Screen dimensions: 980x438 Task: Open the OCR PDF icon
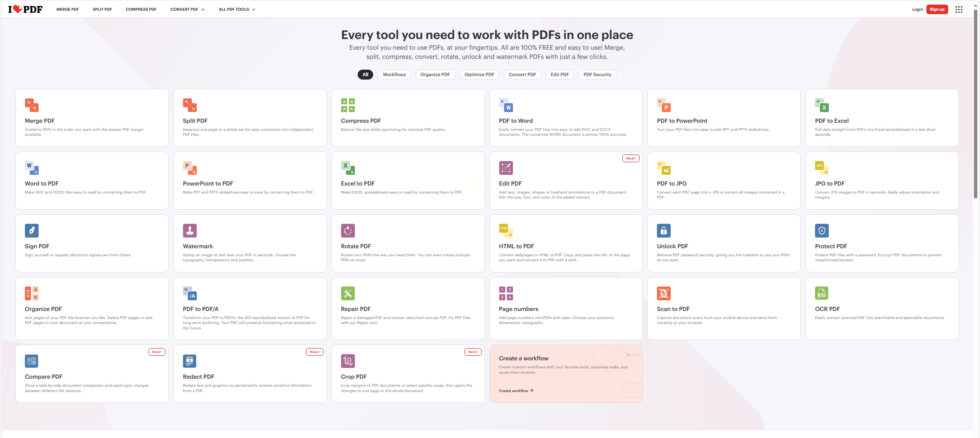(822, 293)
